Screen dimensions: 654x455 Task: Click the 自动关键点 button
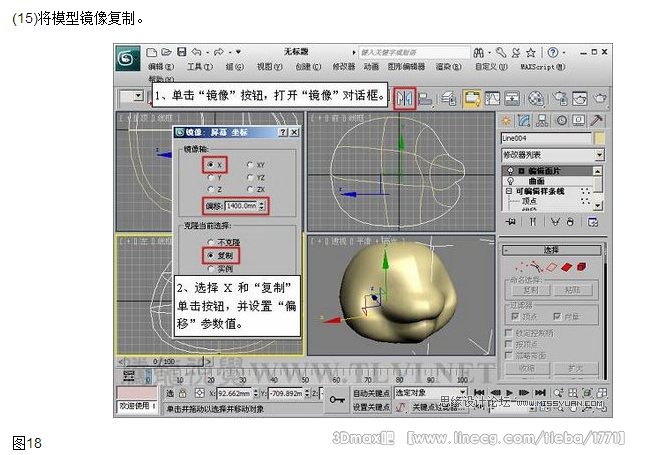pyautogui.click(x=371, y=393)
